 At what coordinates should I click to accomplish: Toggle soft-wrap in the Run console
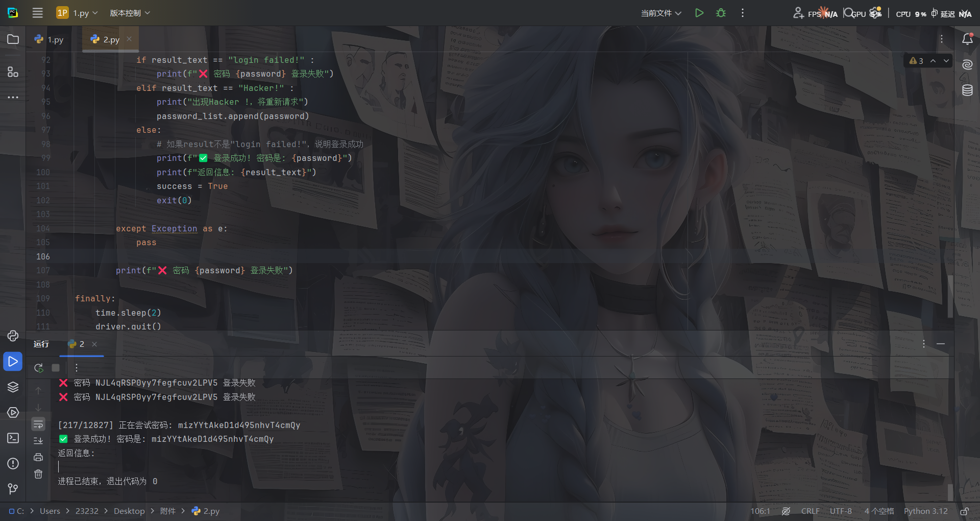pos(38,424)
